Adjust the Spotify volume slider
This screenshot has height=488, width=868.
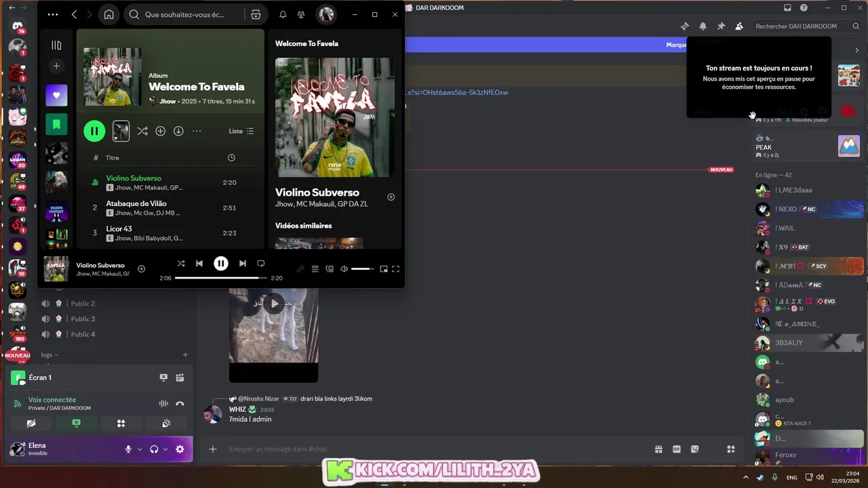362,269
